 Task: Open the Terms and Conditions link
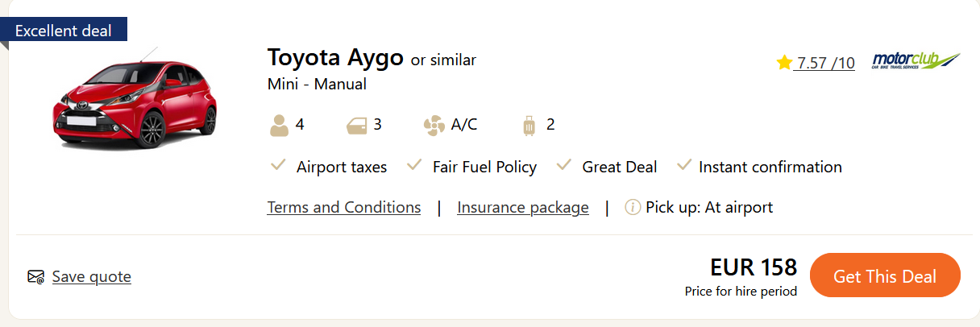(344, 208)
